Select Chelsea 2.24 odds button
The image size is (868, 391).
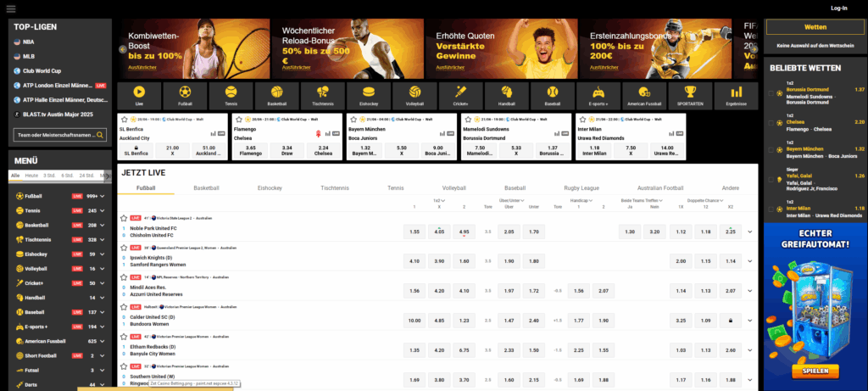pos(325,150)
